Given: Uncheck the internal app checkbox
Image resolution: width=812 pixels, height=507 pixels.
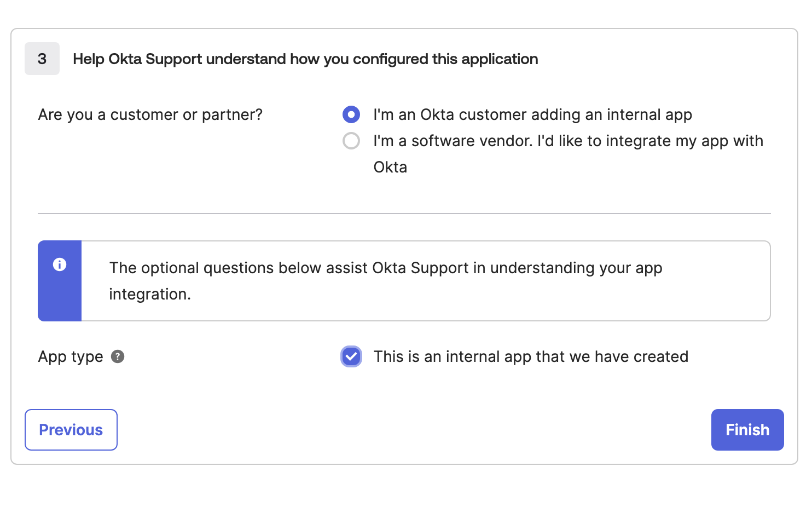Looking at the screenshot, I should coord(351,356).
